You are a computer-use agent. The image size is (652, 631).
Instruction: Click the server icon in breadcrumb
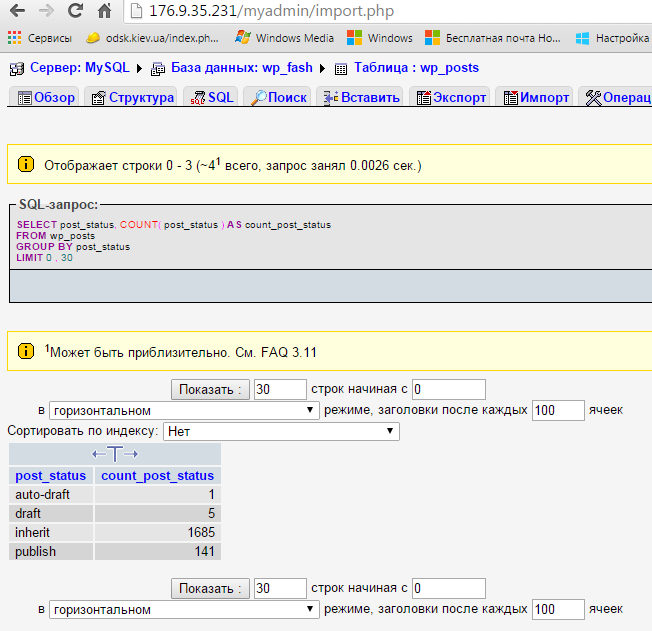point(17,69)
